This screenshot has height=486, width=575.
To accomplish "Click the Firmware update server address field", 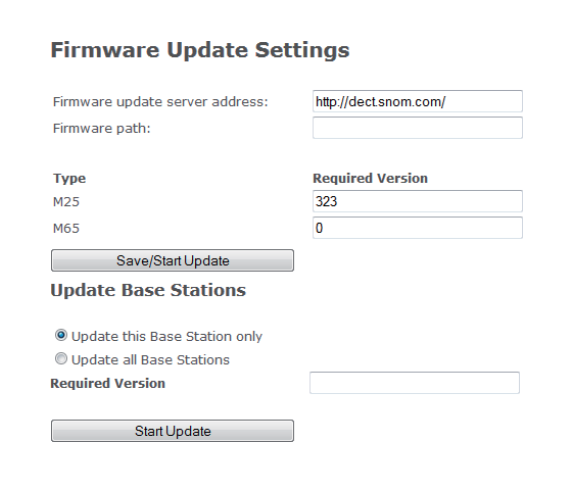I will (417, 101).
